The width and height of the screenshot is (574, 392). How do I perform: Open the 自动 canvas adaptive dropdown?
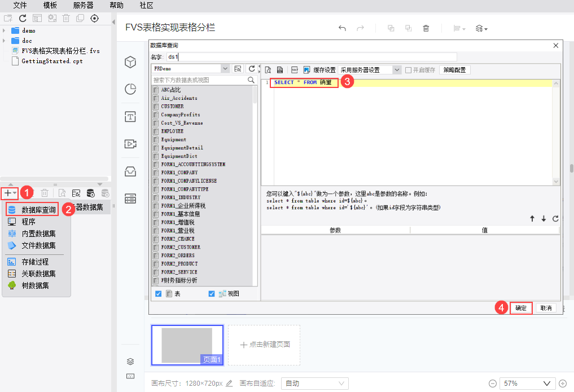315,383
